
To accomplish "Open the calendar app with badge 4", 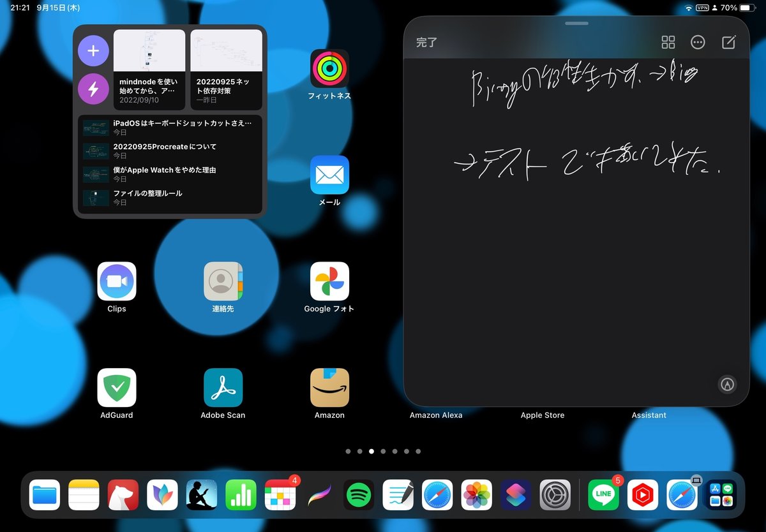I will tap(280, 495).
